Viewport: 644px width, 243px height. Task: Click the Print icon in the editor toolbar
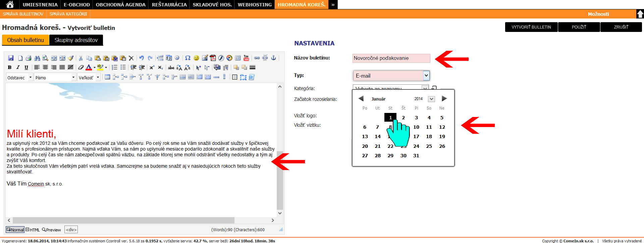(x=29, y=58)
